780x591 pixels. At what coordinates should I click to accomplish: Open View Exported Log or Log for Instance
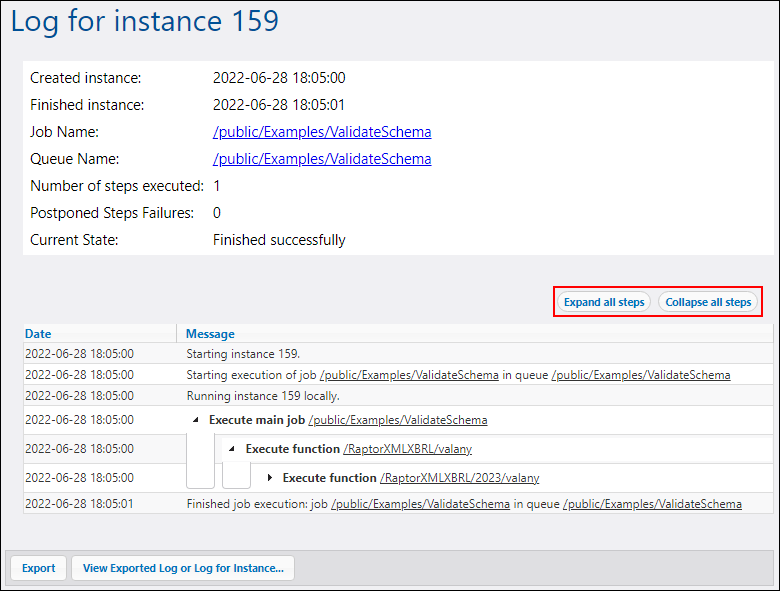pyautogui.click(x=183, y=568)
